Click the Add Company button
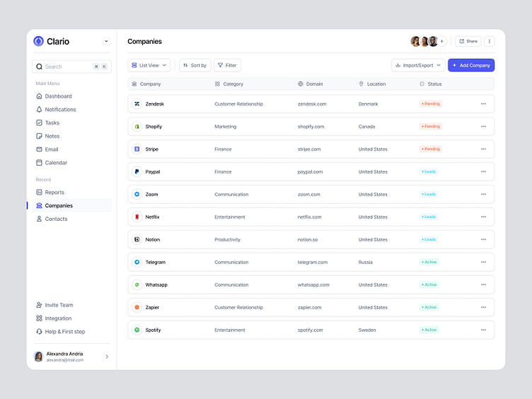The image size is (532, 399). pos(471,66)
